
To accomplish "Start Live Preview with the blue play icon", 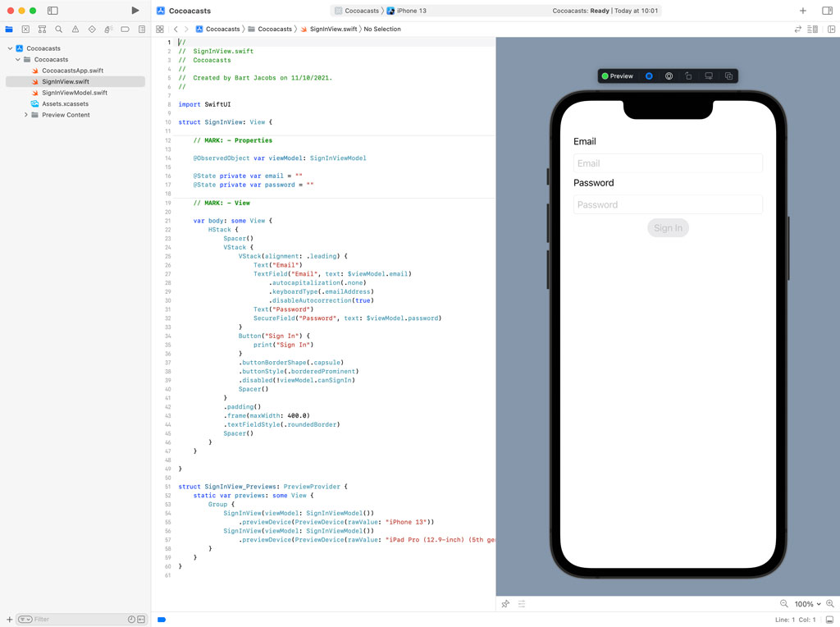I will pos(649,76).
